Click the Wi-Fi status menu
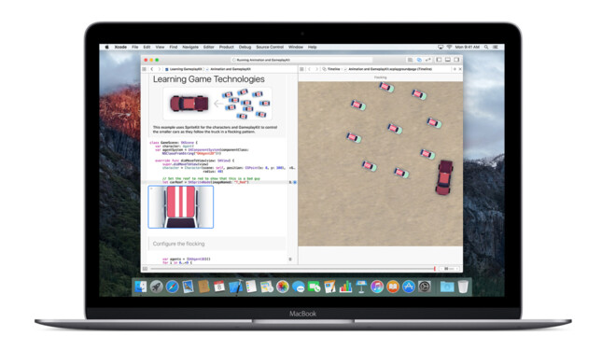The width and height of the screenshot is (616, 364). tap(449, 47)
